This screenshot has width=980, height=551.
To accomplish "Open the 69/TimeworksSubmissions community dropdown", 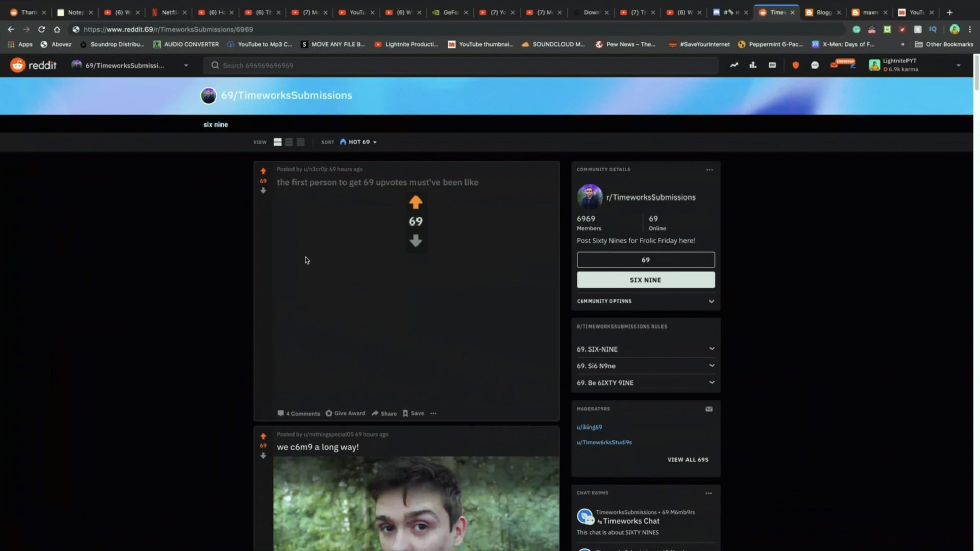I will point(130,65).
